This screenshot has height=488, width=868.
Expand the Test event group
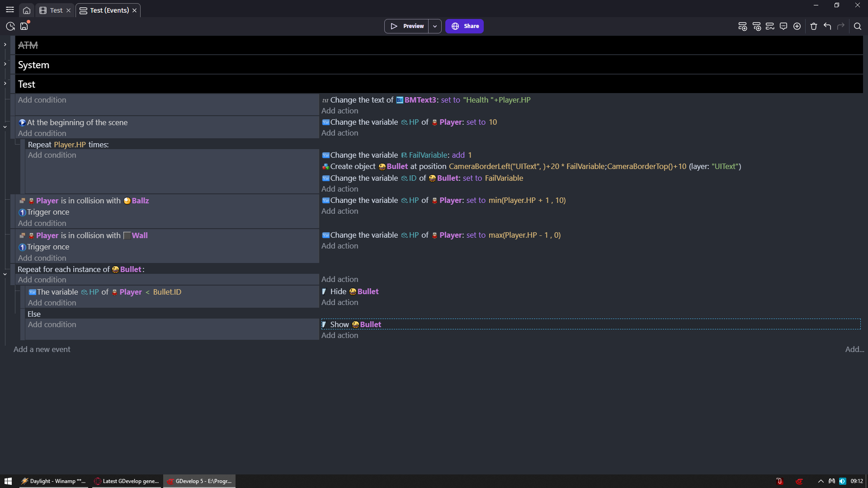click(x=5, y=84)
